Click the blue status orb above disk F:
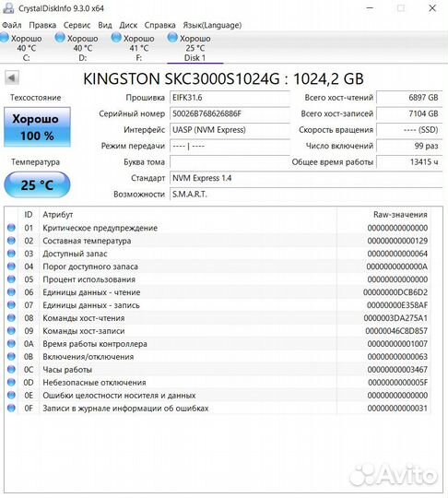This screenshot has height=498, width=448. [116, 38]
